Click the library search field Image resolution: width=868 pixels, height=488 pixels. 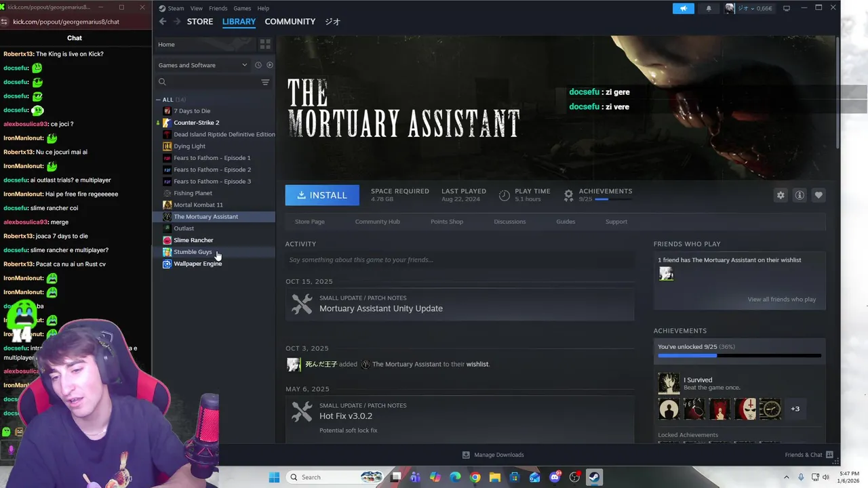(210, 82)
